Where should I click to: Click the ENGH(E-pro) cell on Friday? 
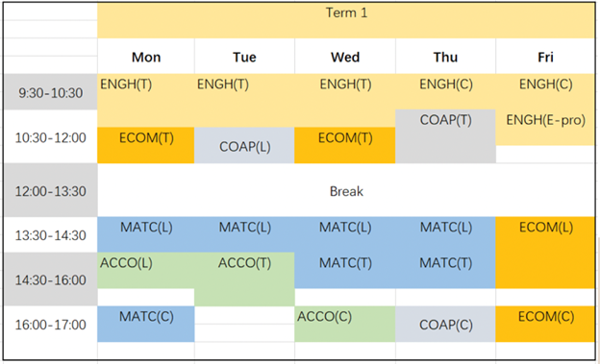545,128
